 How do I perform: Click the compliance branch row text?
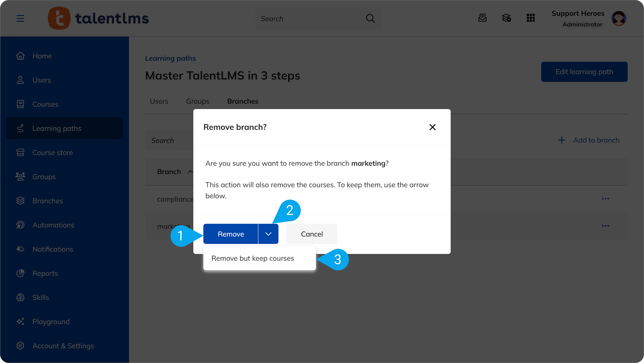(x=175, y=199)
